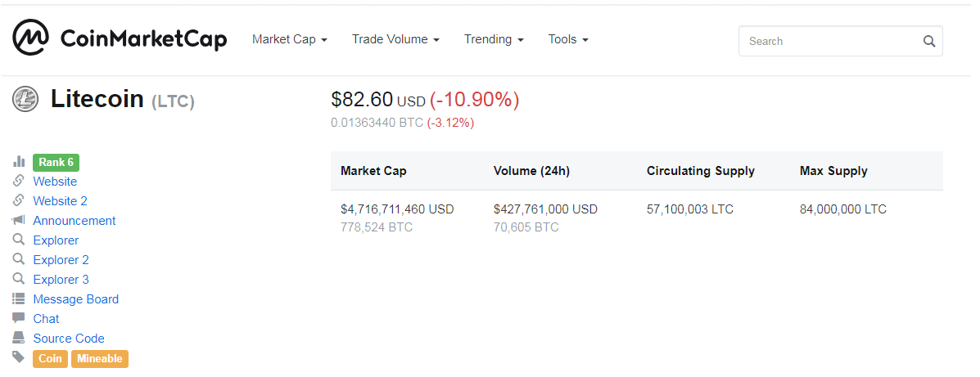
Task: Focus the Search input field
Action: click(827, 41)
